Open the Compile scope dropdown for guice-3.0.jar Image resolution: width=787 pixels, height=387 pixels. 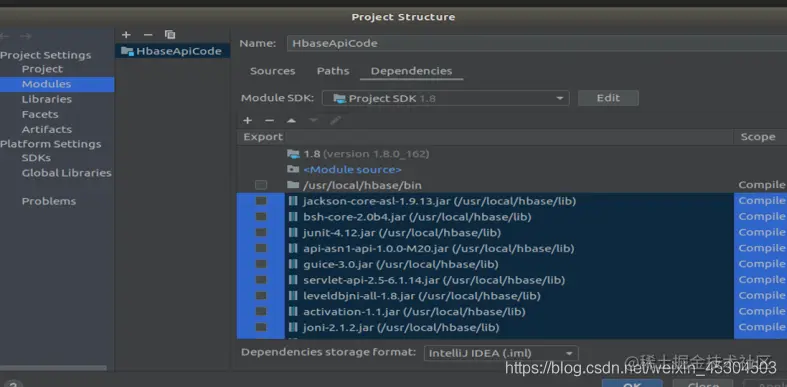pos(761,264)
